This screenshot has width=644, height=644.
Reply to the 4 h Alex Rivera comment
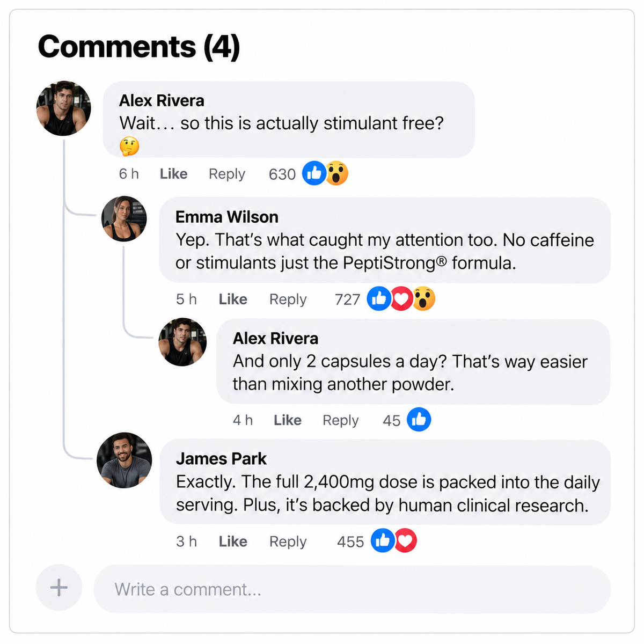340,420
